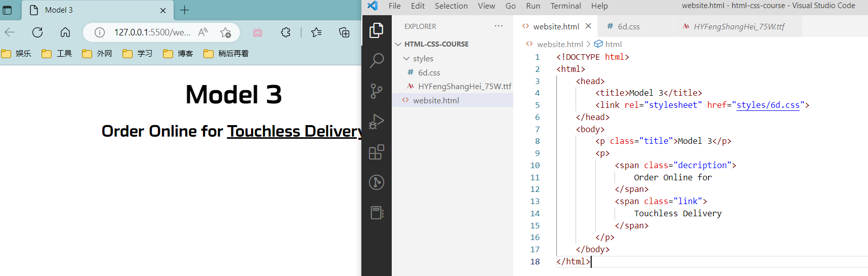Click the Model 3 heading on the page
Viewport: 868px width, 276px height.
[234, 95]
